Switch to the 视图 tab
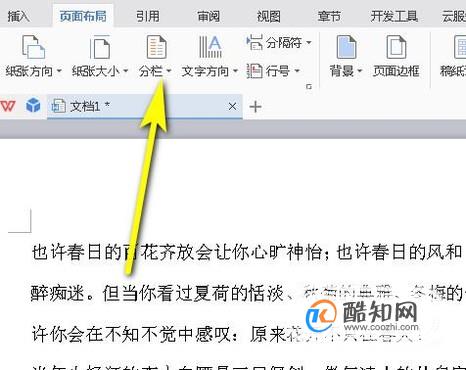This screenshot has width=466, height=370. 269,16
